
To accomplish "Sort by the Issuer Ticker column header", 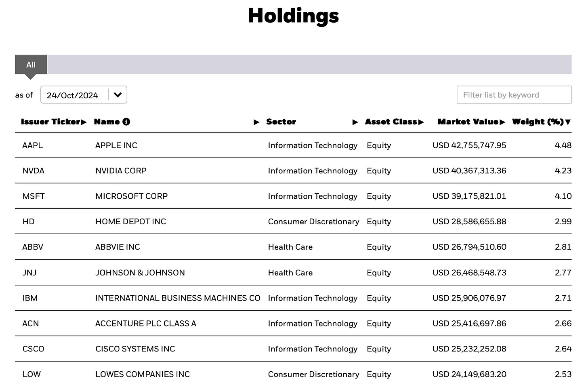I will pyautogui.click(x=54, y=122).
